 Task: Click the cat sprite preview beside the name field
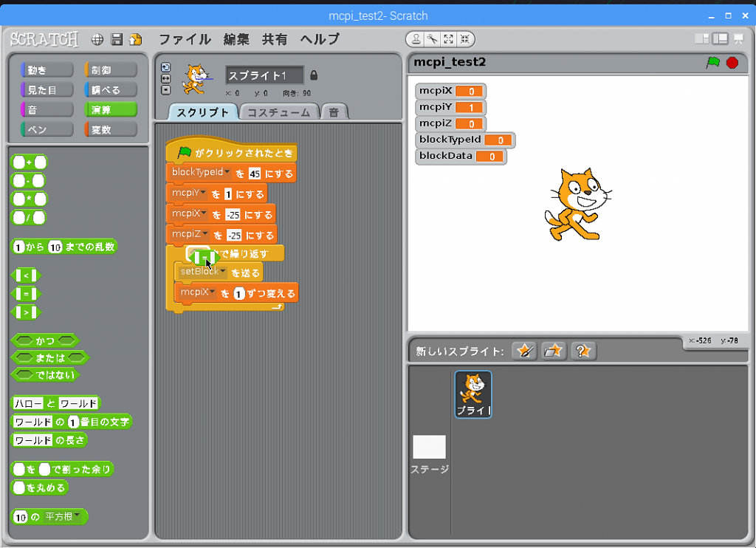[196, 80]
